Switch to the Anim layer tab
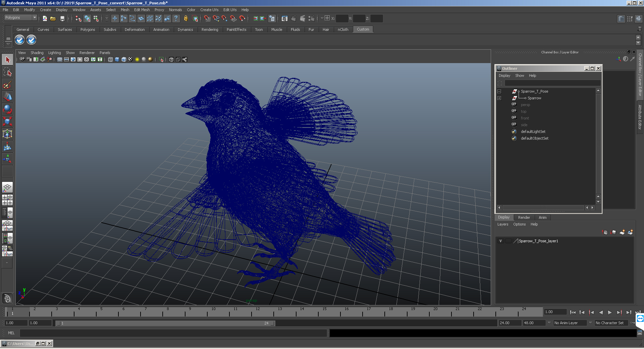Viewport: 644px width, 349px height. [x=542, y=217]
